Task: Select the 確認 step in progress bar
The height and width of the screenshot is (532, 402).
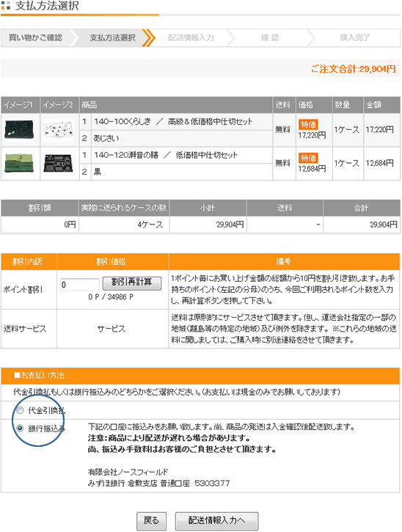Action: click(270, 37)
